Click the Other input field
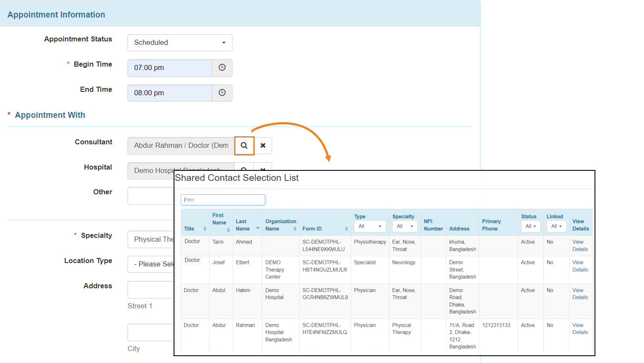644x363 pixels. point(151,196)
